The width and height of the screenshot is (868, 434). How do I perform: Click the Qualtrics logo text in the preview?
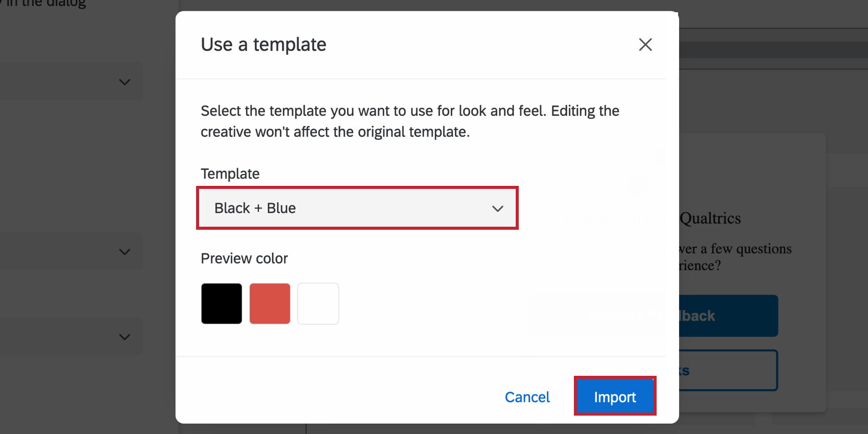(710, 219)
